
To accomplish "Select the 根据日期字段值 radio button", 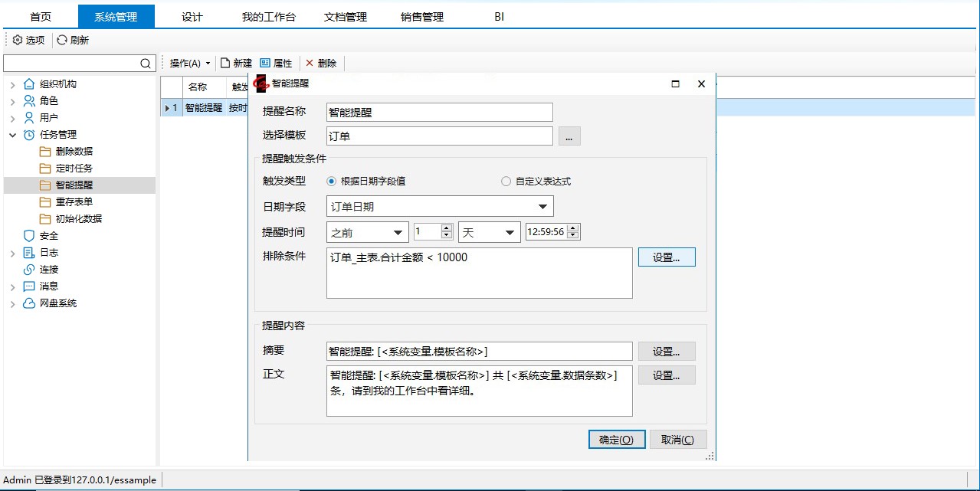I will point(331,182).
